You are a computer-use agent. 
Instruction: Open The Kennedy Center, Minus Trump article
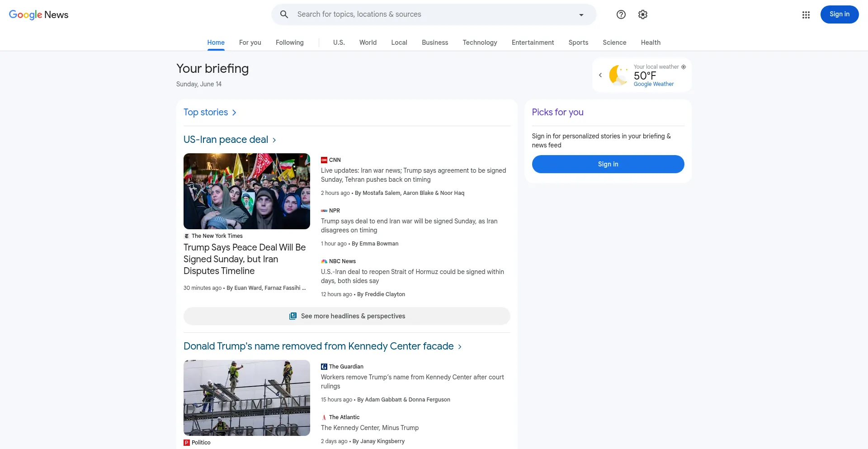pos(370,428)
